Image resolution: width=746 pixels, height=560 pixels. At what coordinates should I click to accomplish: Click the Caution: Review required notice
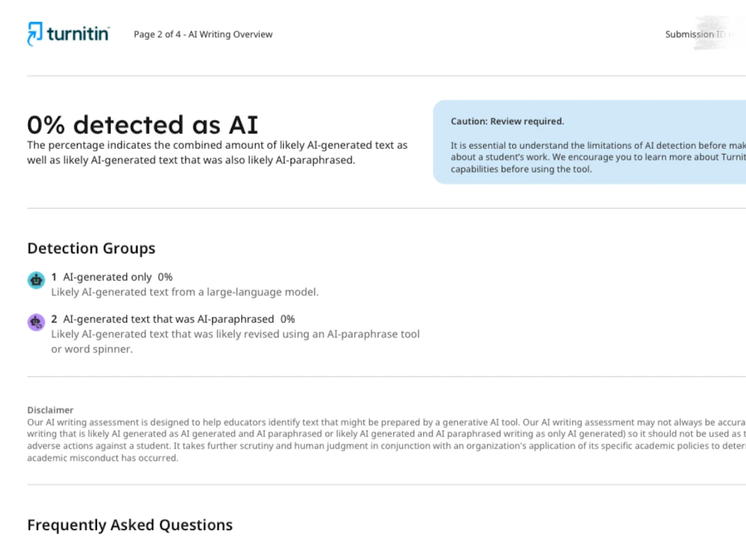507,121
